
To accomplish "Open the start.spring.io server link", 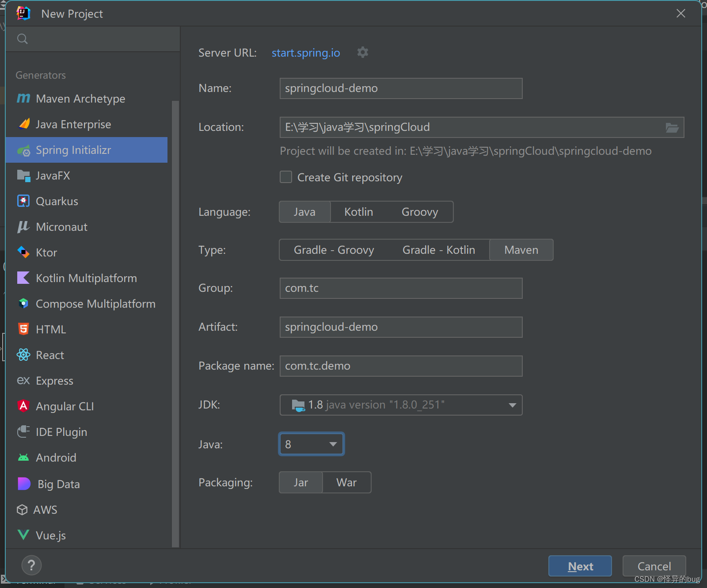I will click(x=306, y=53).
